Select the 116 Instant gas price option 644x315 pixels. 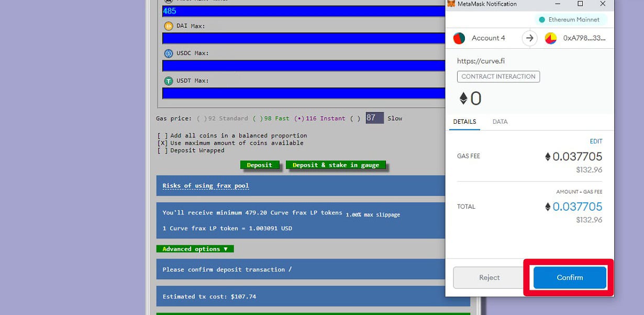[299, 118]
